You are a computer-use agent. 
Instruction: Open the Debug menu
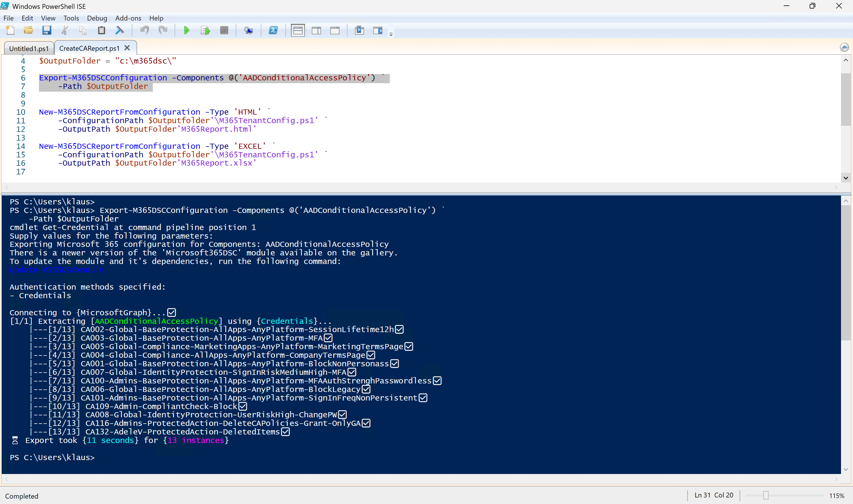click(x=97, y=18)
